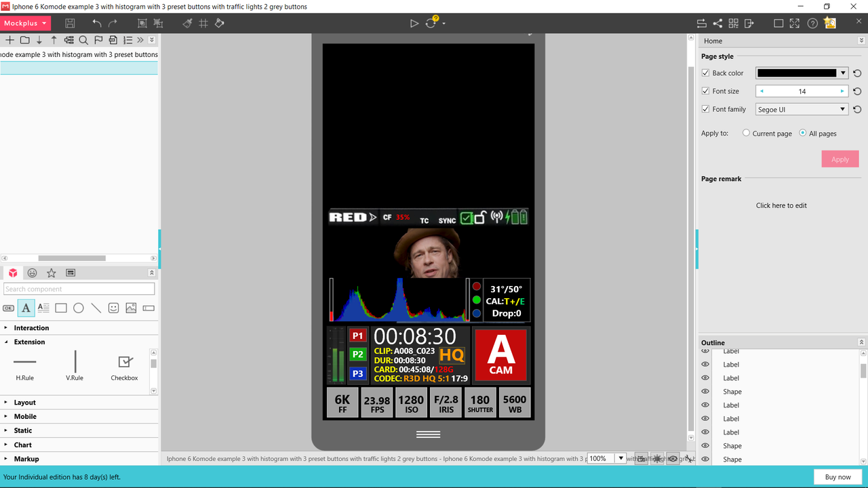
Task: Toggle visibility of first Shape in Outline
Action: pyautogui.click(x=705, y=391)
